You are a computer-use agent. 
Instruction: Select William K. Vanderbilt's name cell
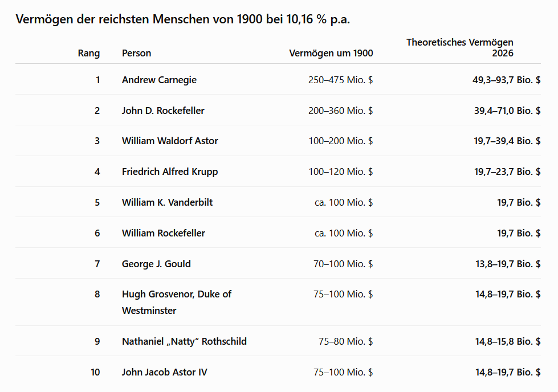167,202
